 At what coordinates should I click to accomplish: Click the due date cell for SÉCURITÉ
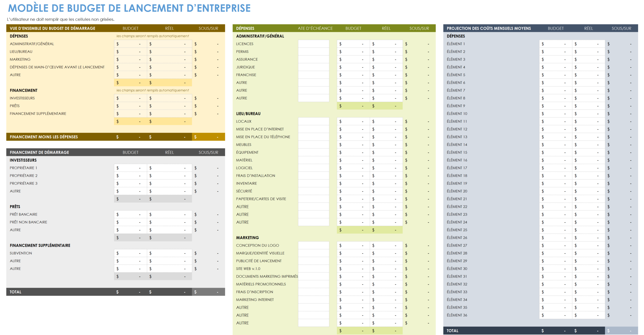pyautogui.click(x=314, y=191)
